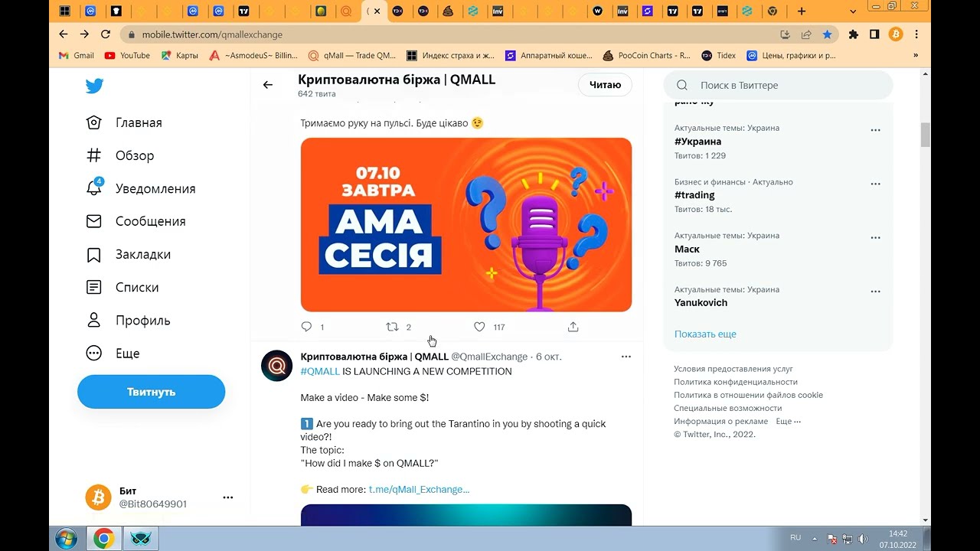Screen dimensions: 980x551
Task: Click the page vertical scrollbar thumb
Action: (x=925, y=135)
